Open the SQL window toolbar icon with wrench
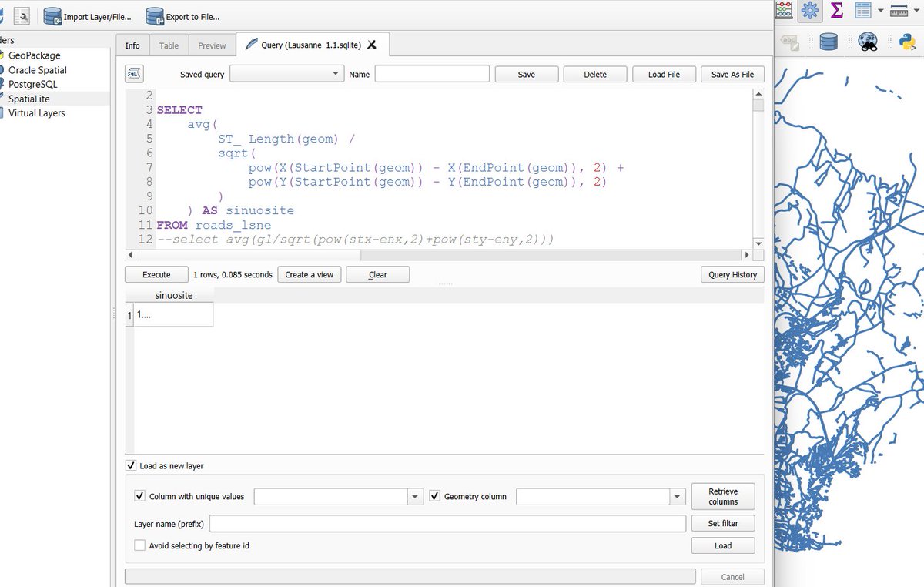 point(21,15)
